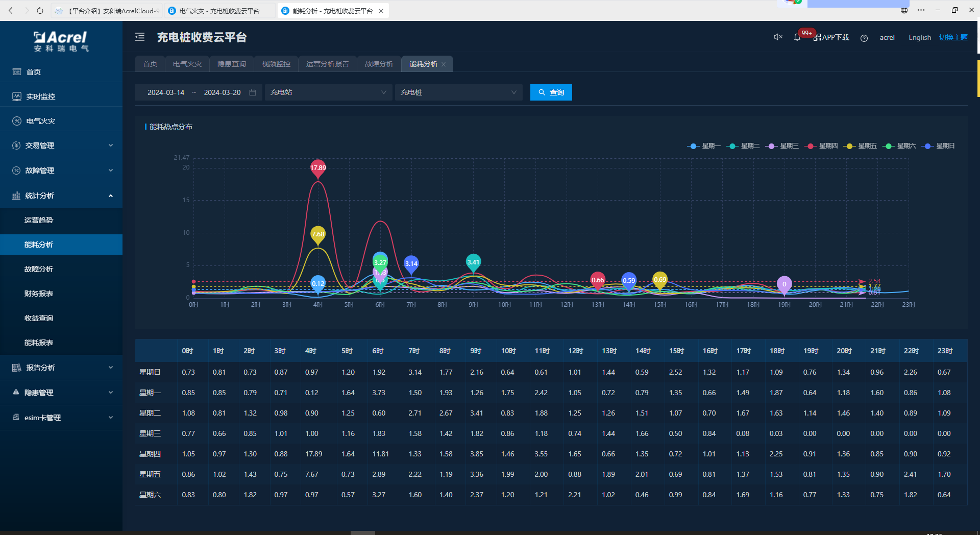Select 能耗报表 in the sidebar menu
Screen dimensions: 980x535
pyautogui.click(x=39, y=343)
